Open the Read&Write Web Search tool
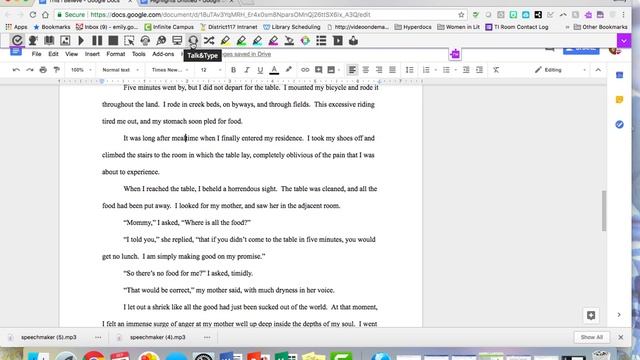 161,40
